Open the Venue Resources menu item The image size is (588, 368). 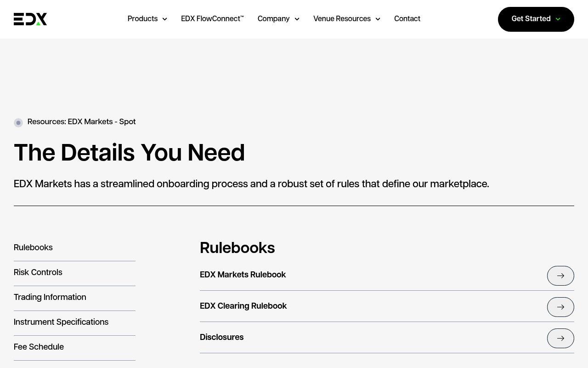click(342, 19)
